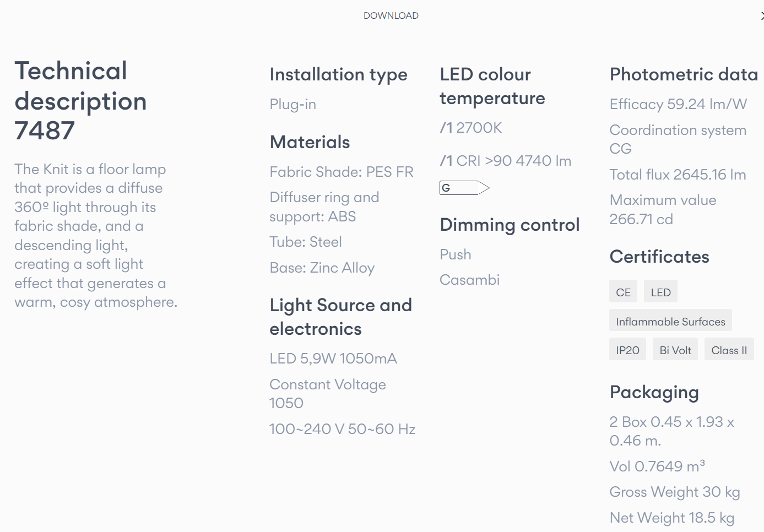Click the Technical description 7487 heading
The width and height of the screenshot is (764, 532).
(80, 101)
